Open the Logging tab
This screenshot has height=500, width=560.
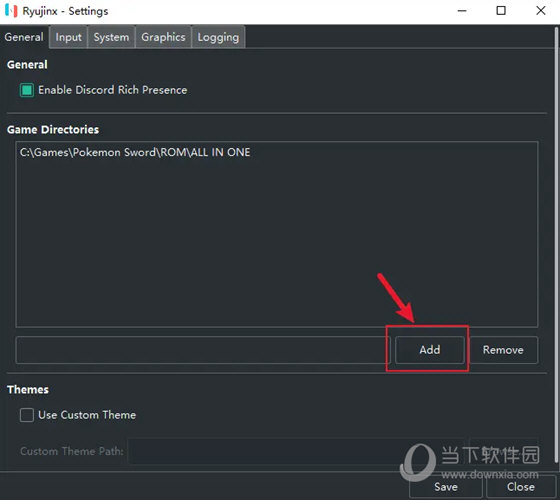218,37
